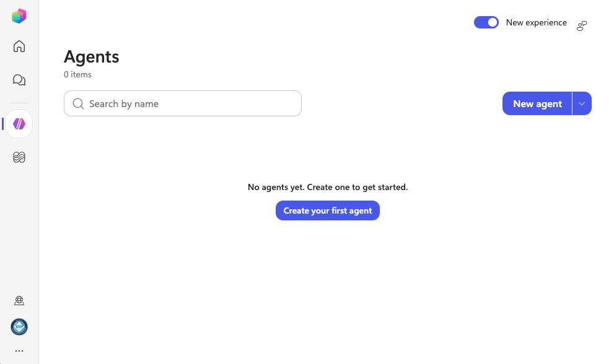Toggle off the New experience switch
The height and width of the screenshot is (364, 614).
point(486,22)
